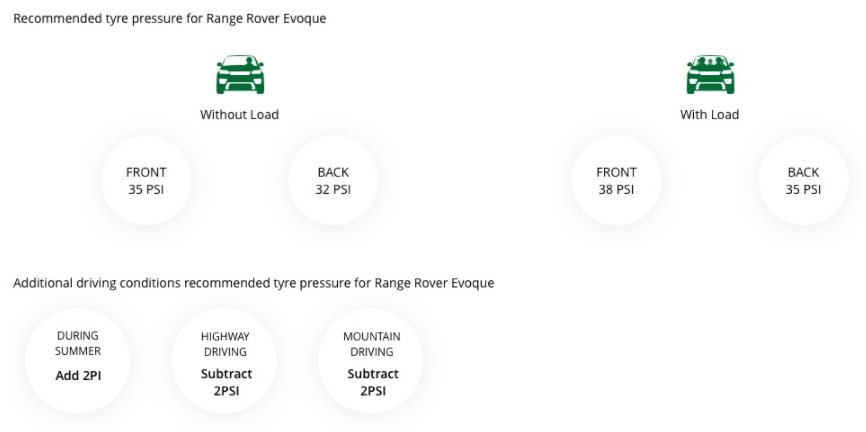Screen dimensions: 866x432
Task: Click the FRONT 38 PSI circle
Action: click(x=616, y=180)
